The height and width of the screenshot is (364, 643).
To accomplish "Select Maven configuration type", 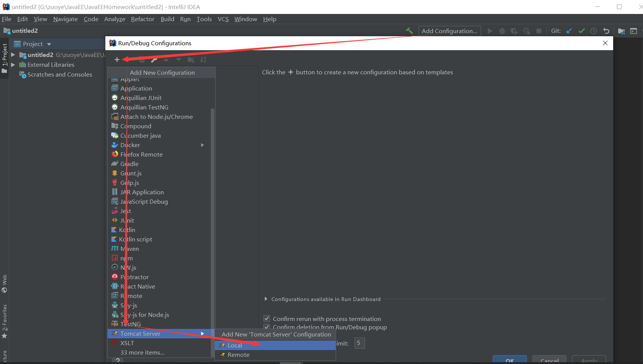I will click(x=161, y=249).
